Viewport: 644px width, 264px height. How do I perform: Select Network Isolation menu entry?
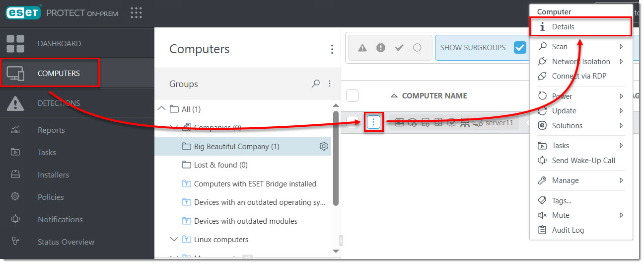coord(581,62)
